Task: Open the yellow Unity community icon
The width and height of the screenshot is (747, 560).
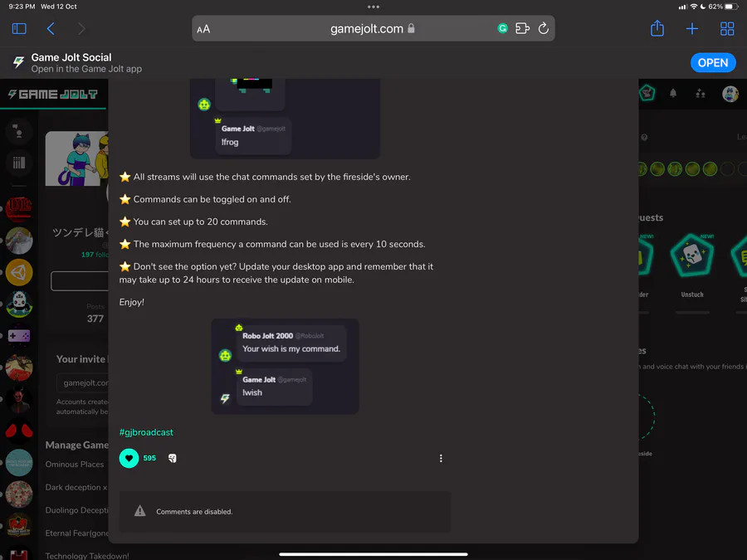Action: click(19, 272)
